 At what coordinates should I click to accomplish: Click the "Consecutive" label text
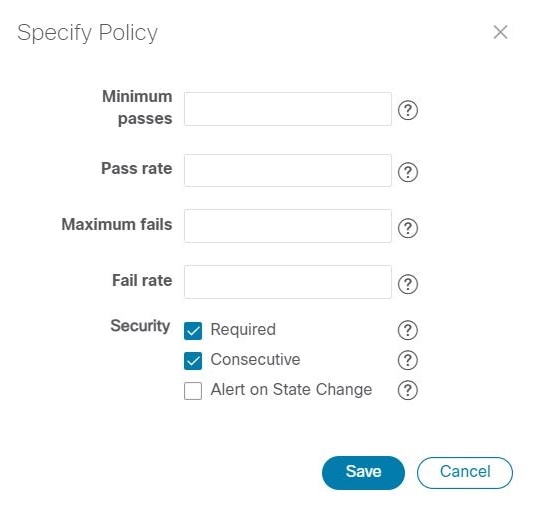coord(255,359)
